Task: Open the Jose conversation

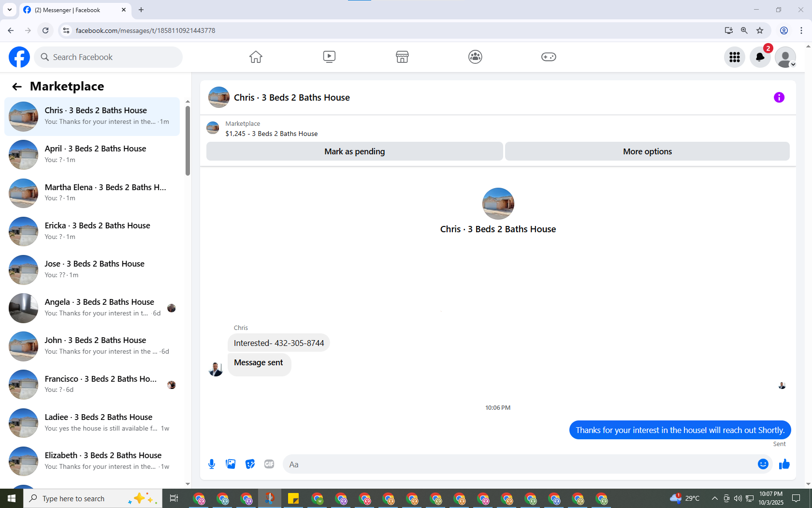Action: click(x=92, y=269)
